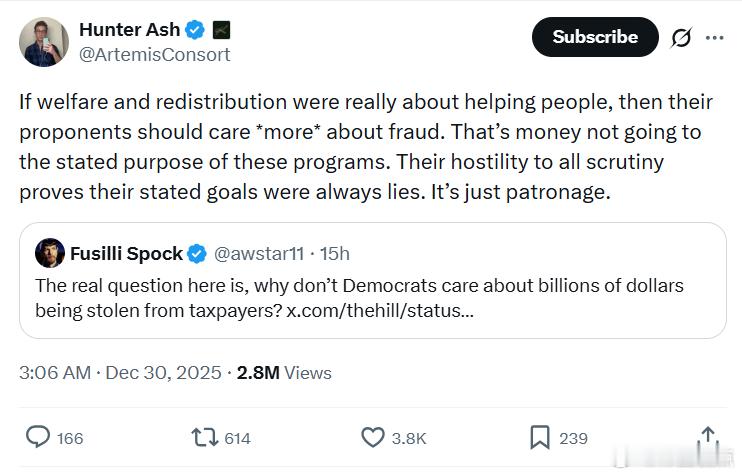View the 2.8M Views analytics
Image resolution: width=742 pixels, height=476 pixels.
click(284, 373)
